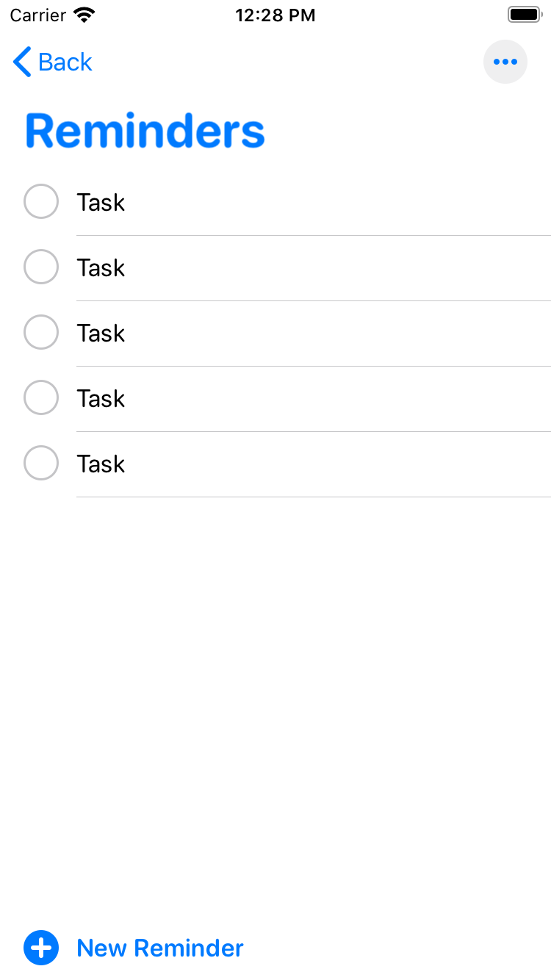Image resolution: width=551 pixels, height=980 pixels.
Task: Tap the Wi-Fi status bar icon
Action: [x=85, y=15]
